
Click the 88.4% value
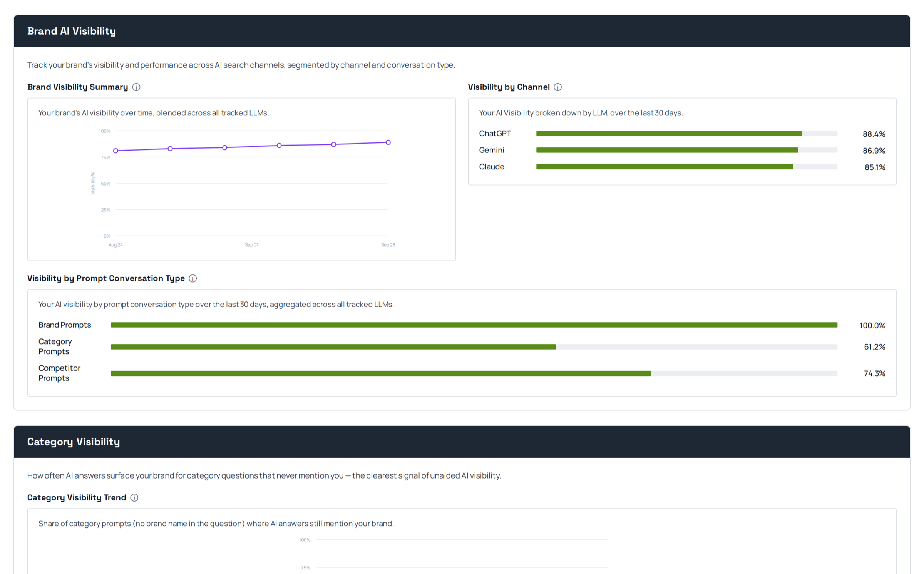coord(874,134)
